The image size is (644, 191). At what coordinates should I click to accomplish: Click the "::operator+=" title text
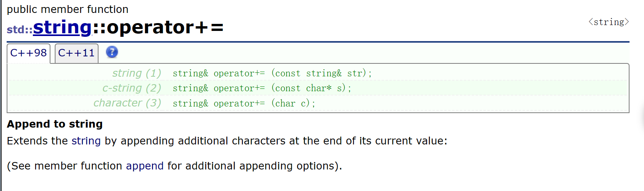pyautogui.click(x=158, y=27)
